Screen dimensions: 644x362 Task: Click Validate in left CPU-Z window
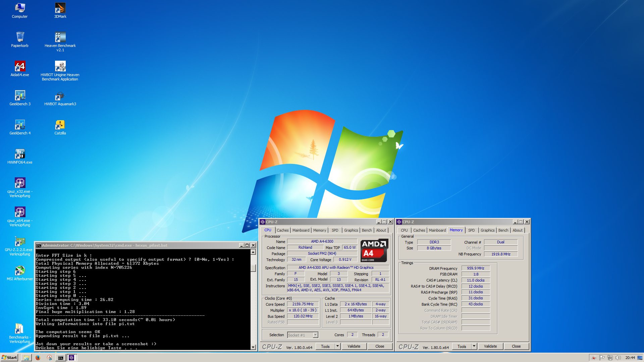[354, 347]
